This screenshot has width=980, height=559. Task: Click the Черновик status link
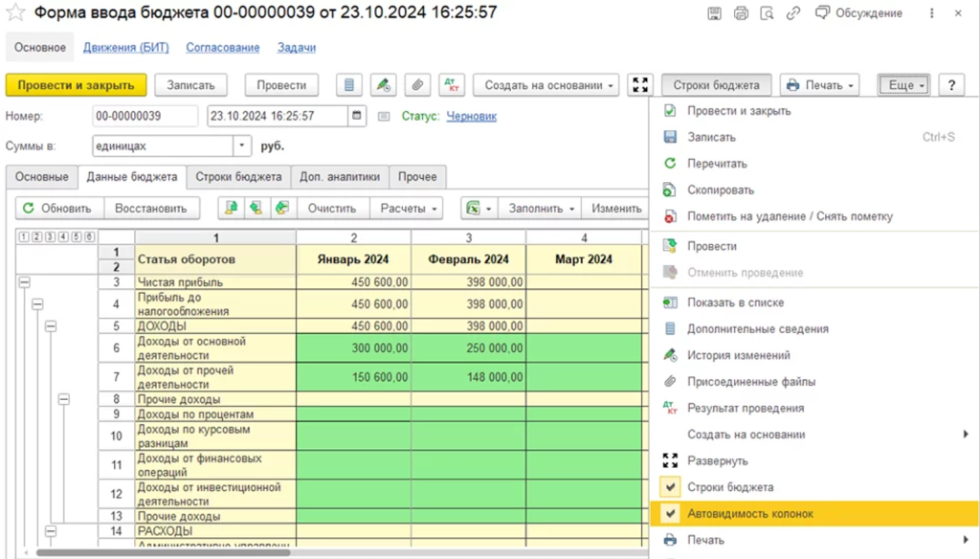(471, 117)
